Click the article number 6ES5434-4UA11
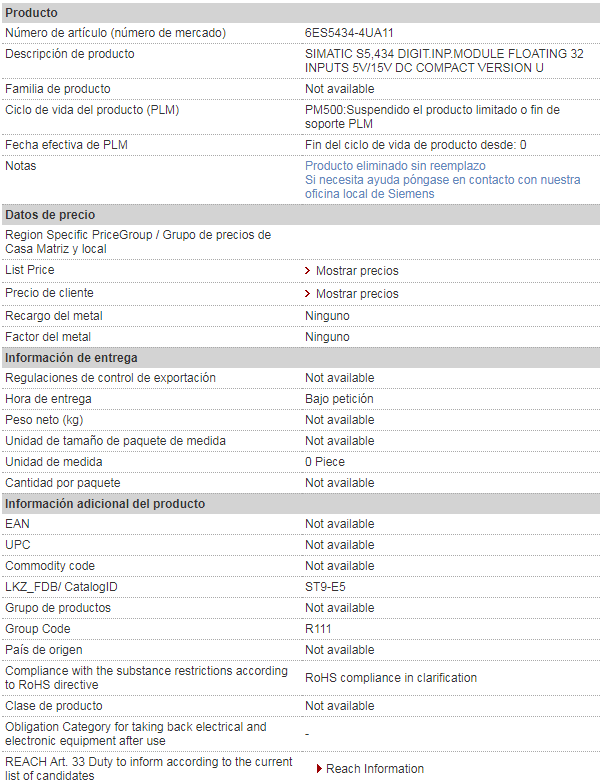 point(349,32)
